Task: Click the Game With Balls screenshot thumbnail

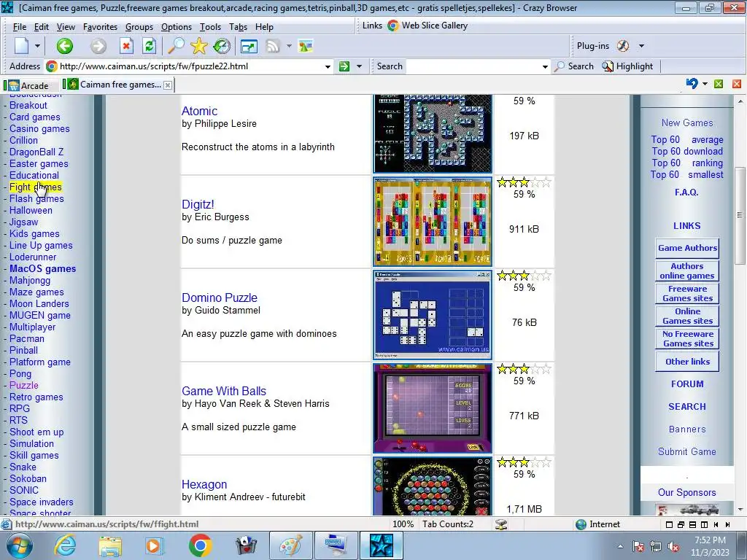Action: [x=433, y=408]
